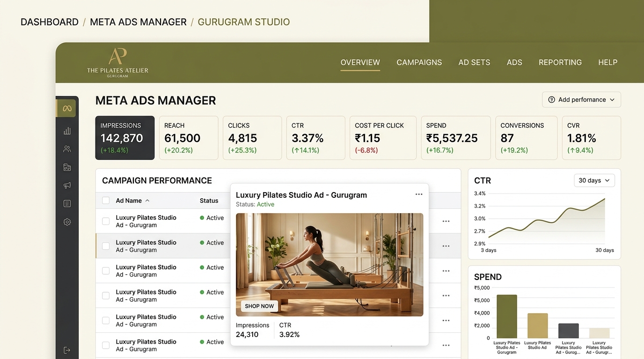Select the Spend ₹5,537.25 card
This screenshot has width=644, height=359.
coord(456,138)
